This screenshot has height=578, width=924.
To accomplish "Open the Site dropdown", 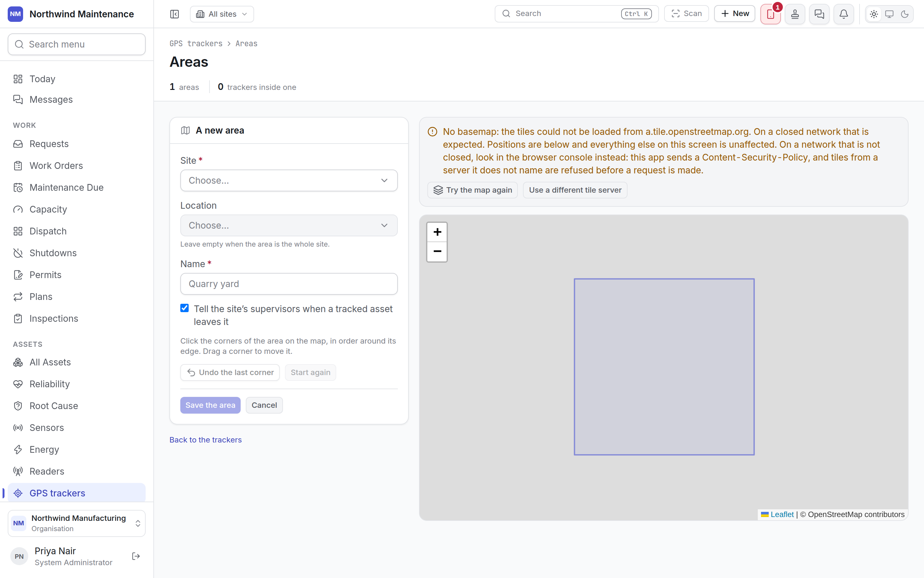I will click(x=289, y=180).
